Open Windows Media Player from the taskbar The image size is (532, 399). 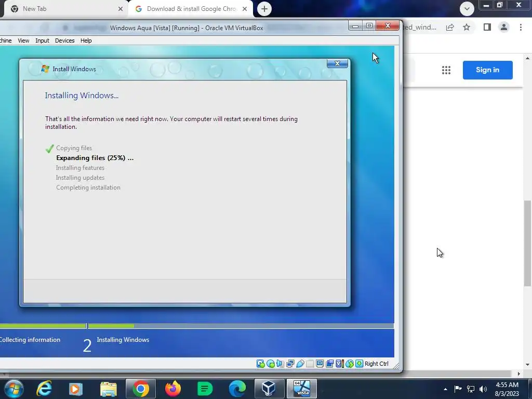(x=76, y=389)
